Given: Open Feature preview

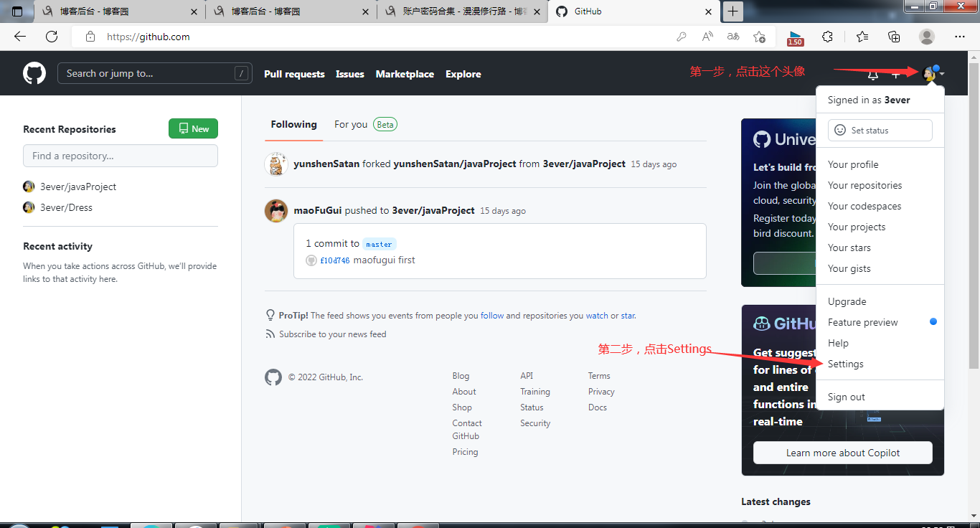Looking at the screenshot, I should [880, 322].
